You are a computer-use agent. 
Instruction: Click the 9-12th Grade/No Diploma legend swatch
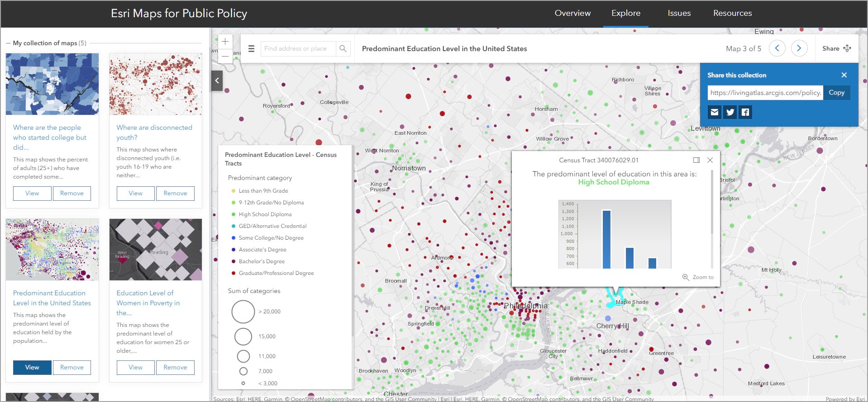click(234, 203)
